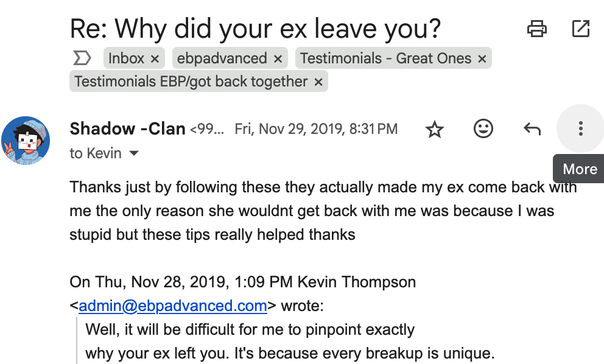Remove the Inbox label
The height and width of the screenshot is (364, 604).
tap(155, 59)
